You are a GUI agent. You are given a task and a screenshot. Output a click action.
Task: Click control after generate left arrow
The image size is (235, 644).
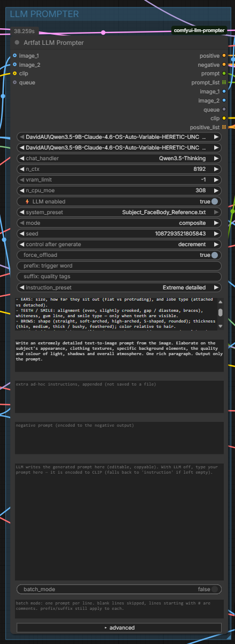click(21, 244)
